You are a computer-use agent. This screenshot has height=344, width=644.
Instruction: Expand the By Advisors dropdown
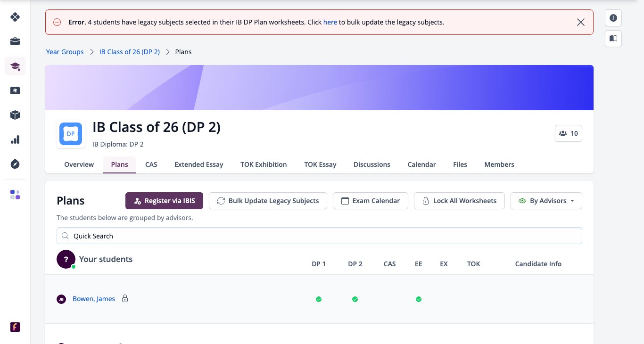click(x=546, y=201)
